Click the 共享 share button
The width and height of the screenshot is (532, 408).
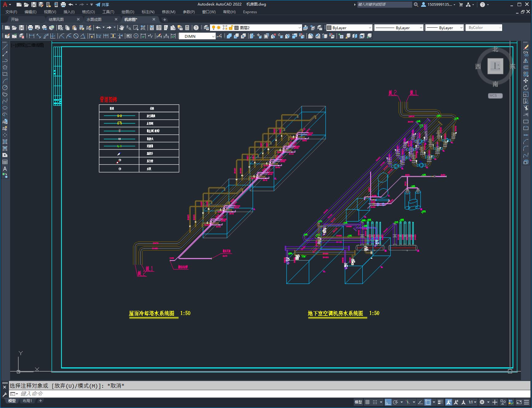tap(102, 5)
